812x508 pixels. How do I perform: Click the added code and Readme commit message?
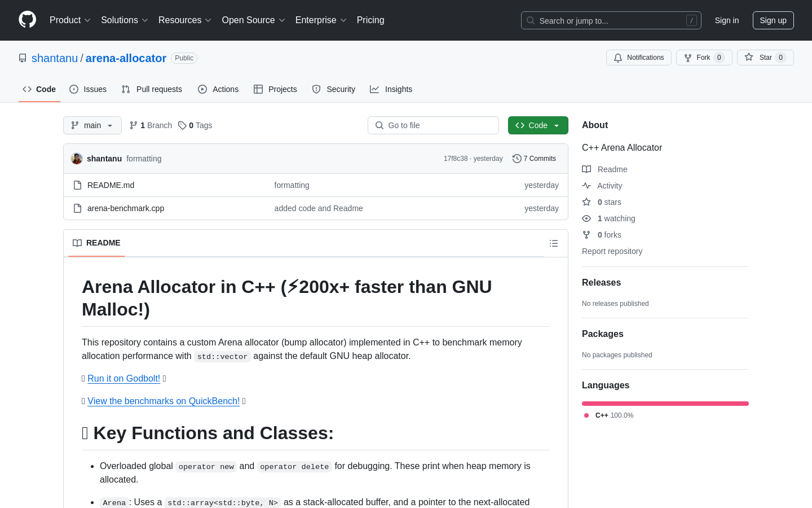pos(319,208)
